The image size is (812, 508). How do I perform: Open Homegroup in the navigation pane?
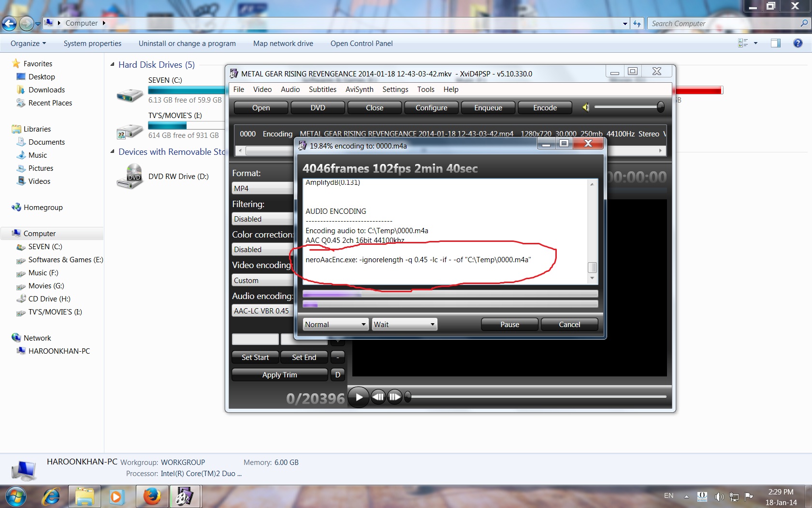[43, 207]
